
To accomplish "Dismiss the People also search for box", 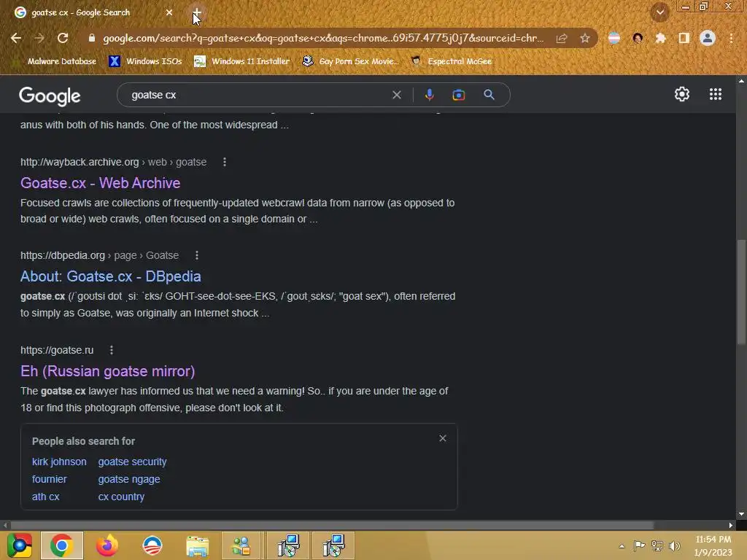I will pyautogui.click(x=443, y=438).
